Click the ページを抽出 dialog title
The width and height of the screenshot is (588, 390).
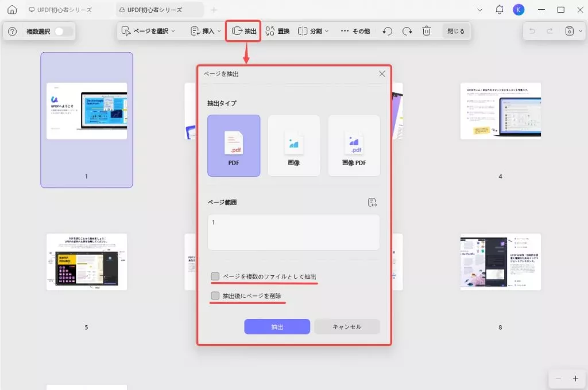[221, 74]
